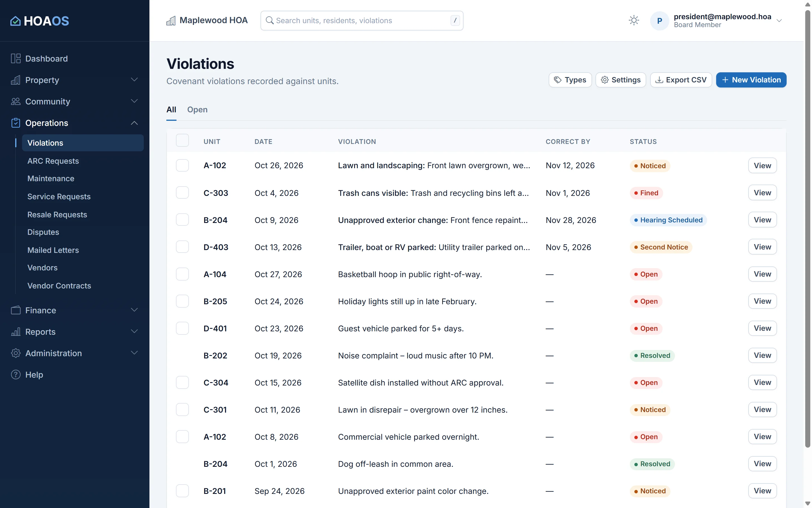Click the user avatar letter P
The image size is (812, 508).
pos(659,21)
